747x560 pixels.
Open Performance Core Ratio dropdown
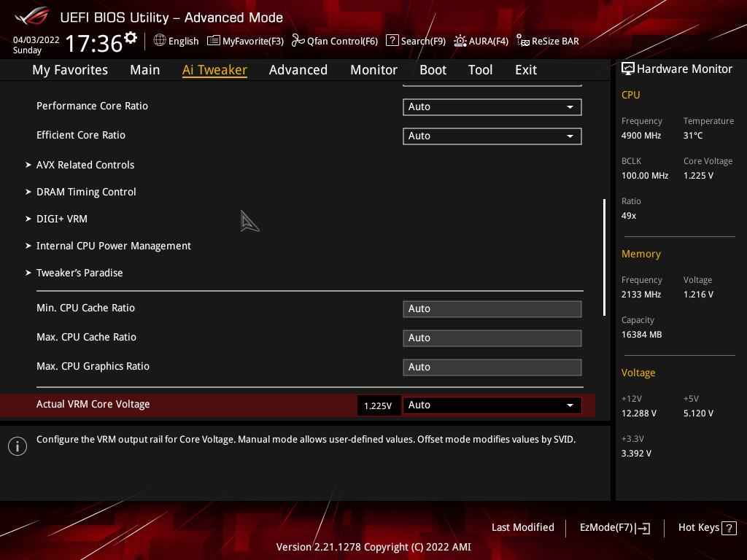pos(492,107)
